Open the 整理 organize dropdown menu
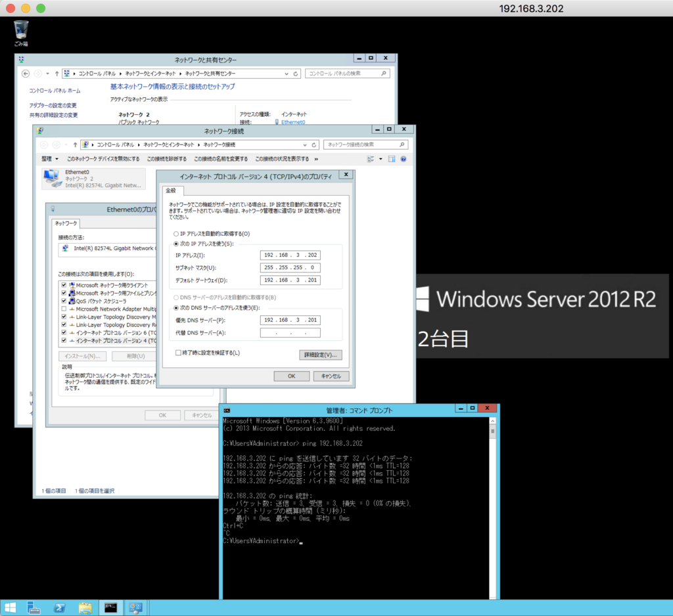Screen dimensions: 673x616 [50, 159]
